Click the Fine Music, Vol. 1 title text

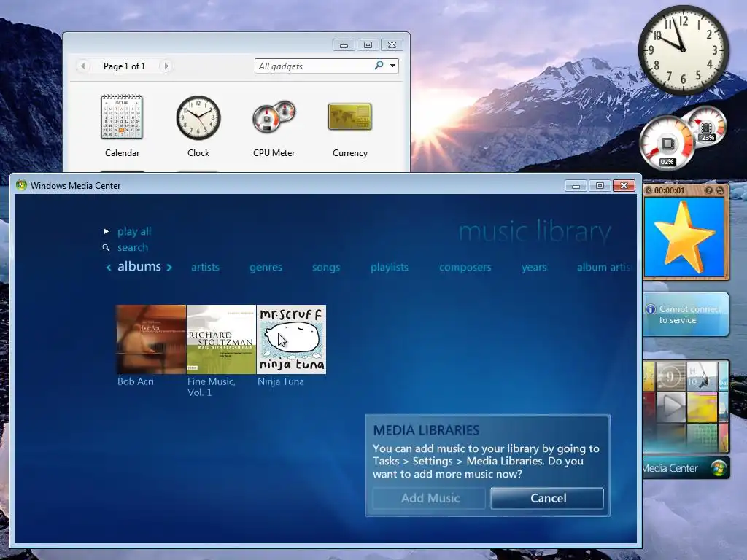tap(211, 386)
